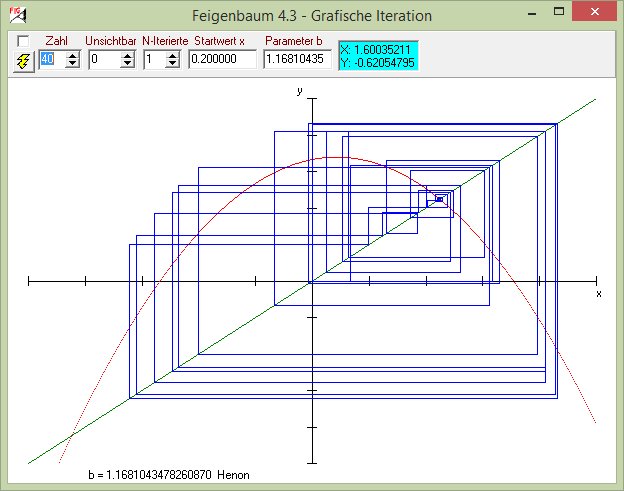The height and width of the screenshot is (491, 624).
Task: Select the Parameter b field 1.16810435
Action: [x=297, y=59]
